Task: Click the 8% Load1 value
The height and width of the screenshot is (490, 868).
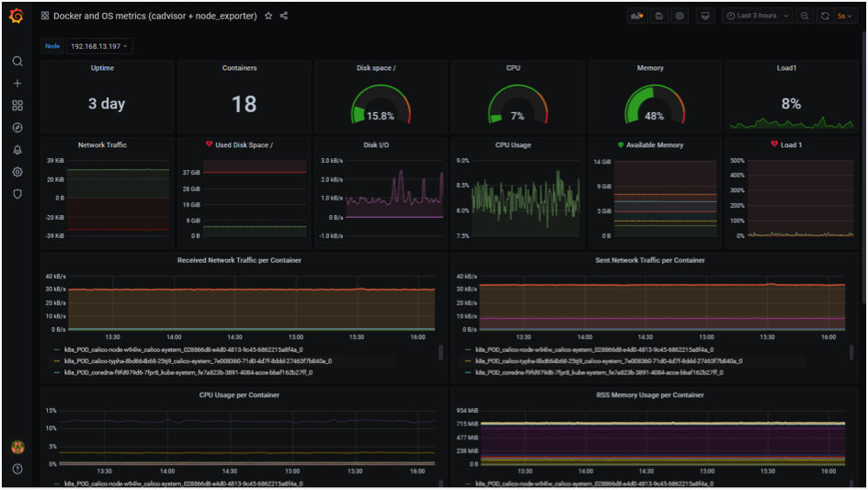Action: coord(791,104)
